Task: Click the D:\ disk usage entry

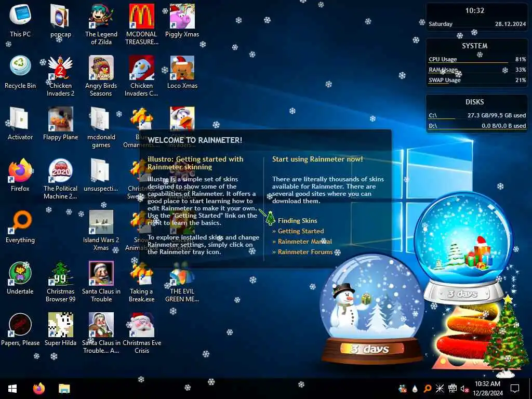Action: click(477, 126)
